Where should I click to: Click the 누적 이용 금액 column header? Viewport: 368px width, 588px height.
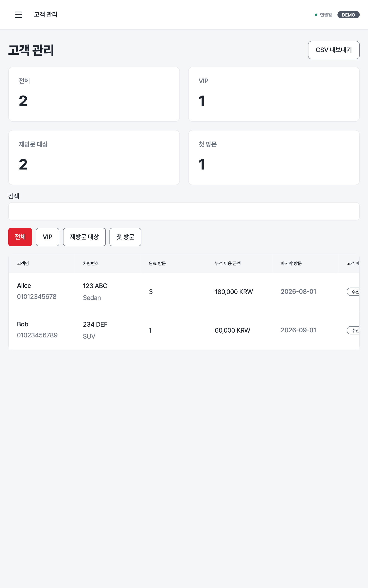coord(227,263)
